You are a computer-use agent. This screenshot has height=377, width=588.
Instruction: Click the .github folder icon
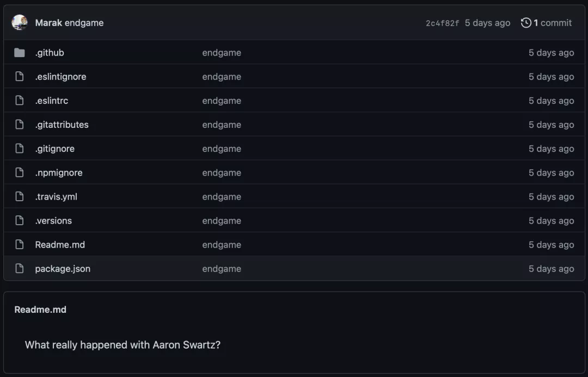20,53
